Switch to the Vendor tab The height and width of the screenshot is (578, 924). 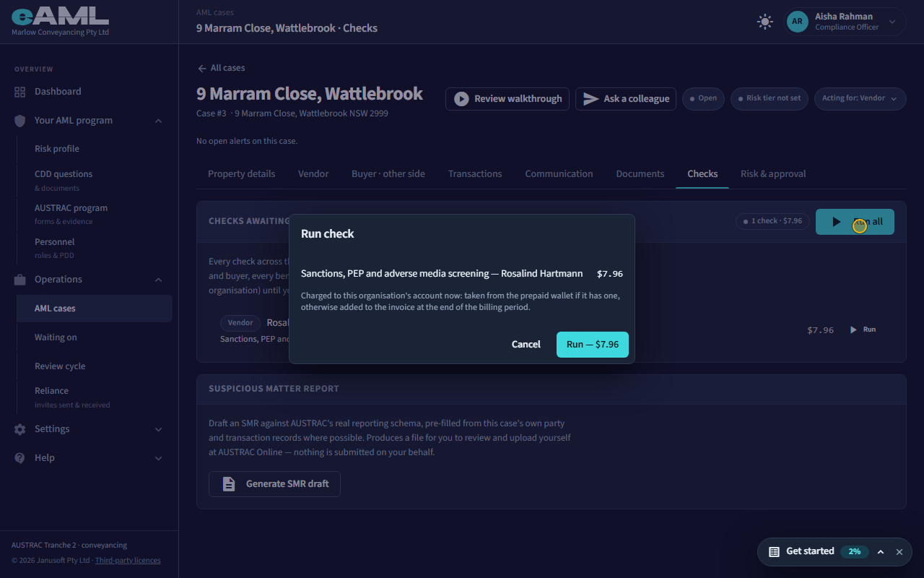313,174
